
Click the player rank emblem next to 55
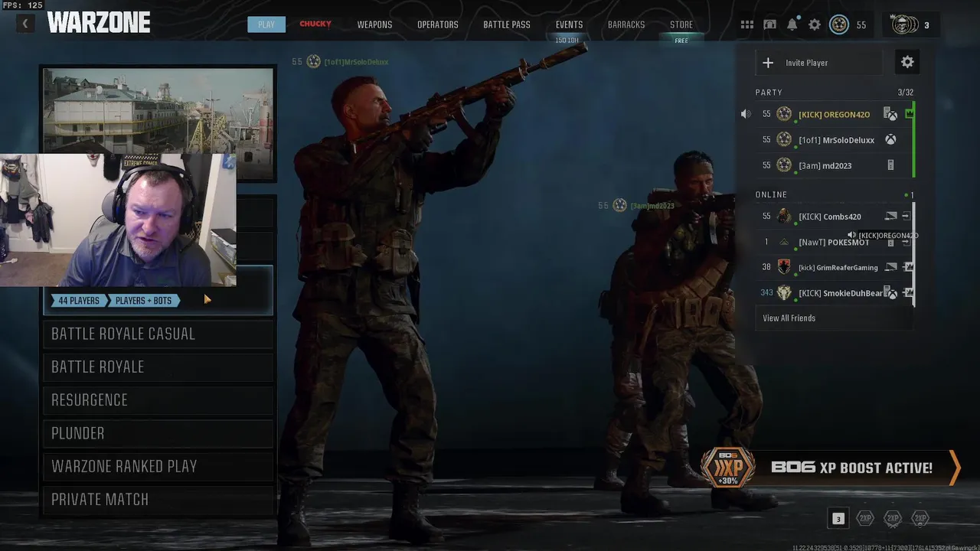point(839,24)
